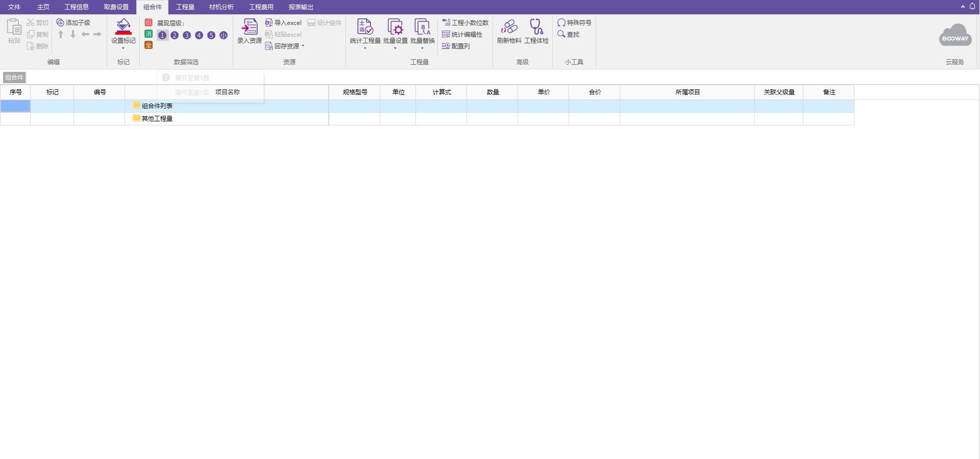Click the 回存资源 icon

pyautogui.click(x=269, y=46)
